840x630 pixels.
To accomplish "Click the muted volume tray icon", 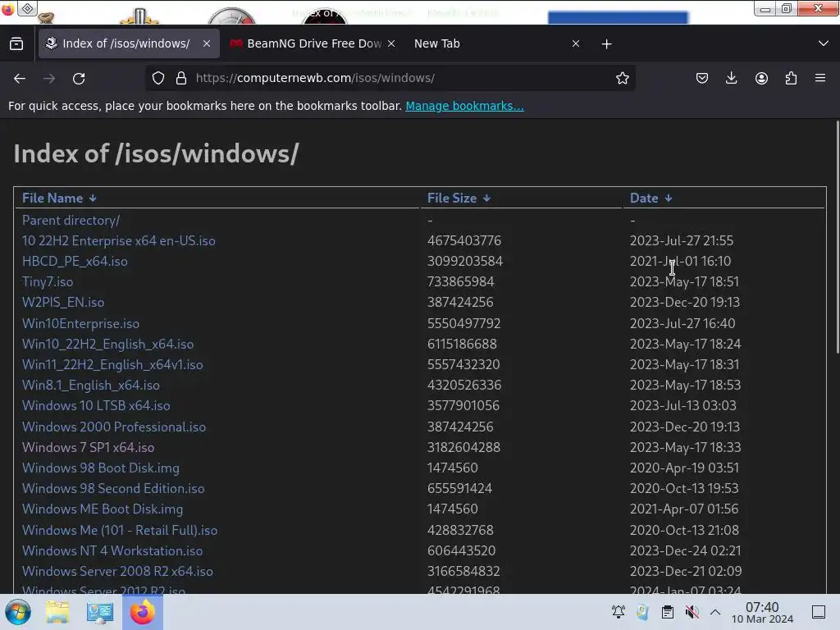I will 692,612.
